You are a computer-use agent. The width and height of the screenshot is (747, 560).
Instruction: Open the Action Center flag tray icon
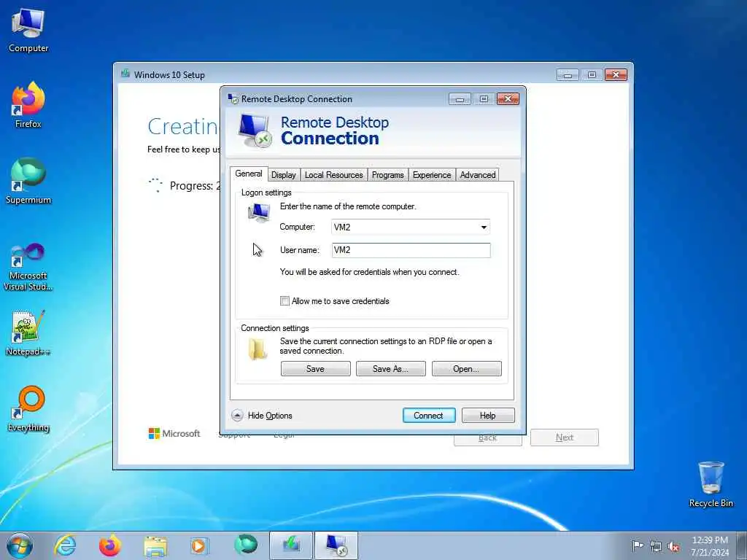pos(637,546)
